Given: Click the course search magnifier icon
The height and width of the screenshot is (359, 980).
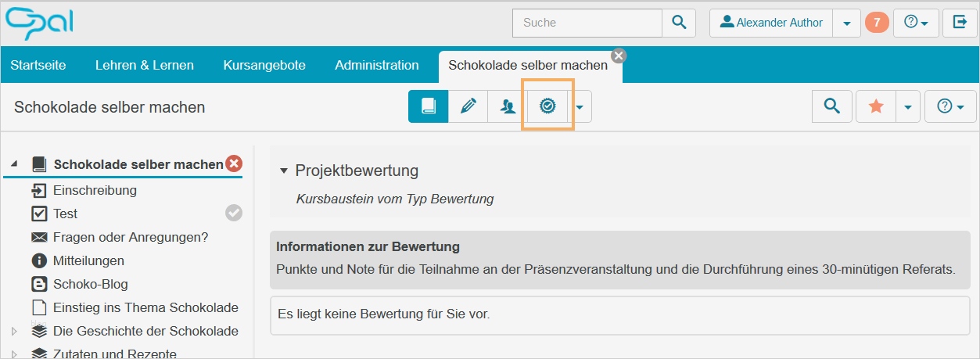Looking at the screenshot, I should click(x=831, y=106).
